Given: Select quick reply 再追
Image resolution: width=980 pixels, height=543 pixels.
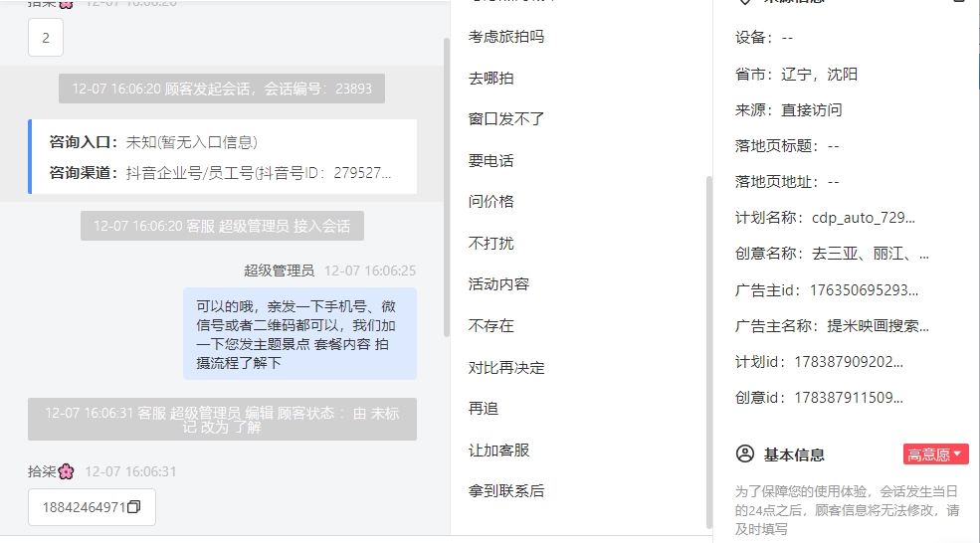Looking at the screenshot, I should click(484, 409).
